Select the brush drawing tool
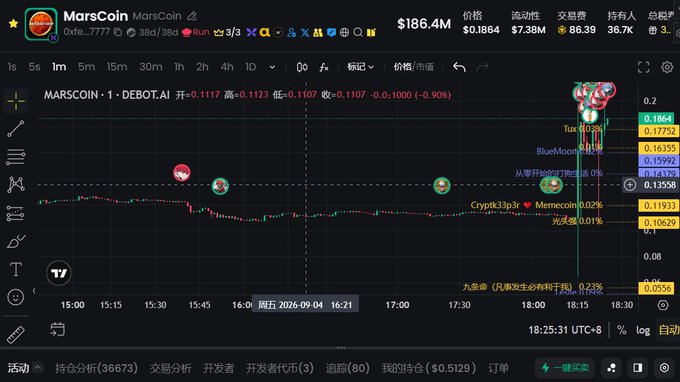 (16, 242)
